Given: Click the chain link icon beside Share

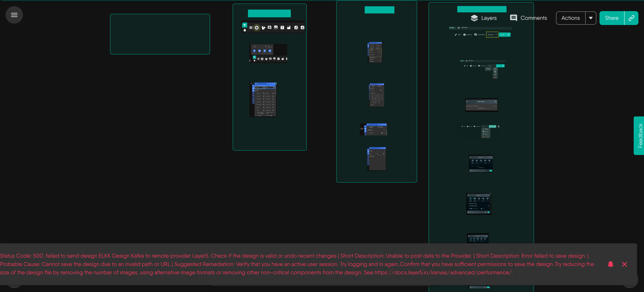Looking at the screenshot, I should (x=631, y=18).
